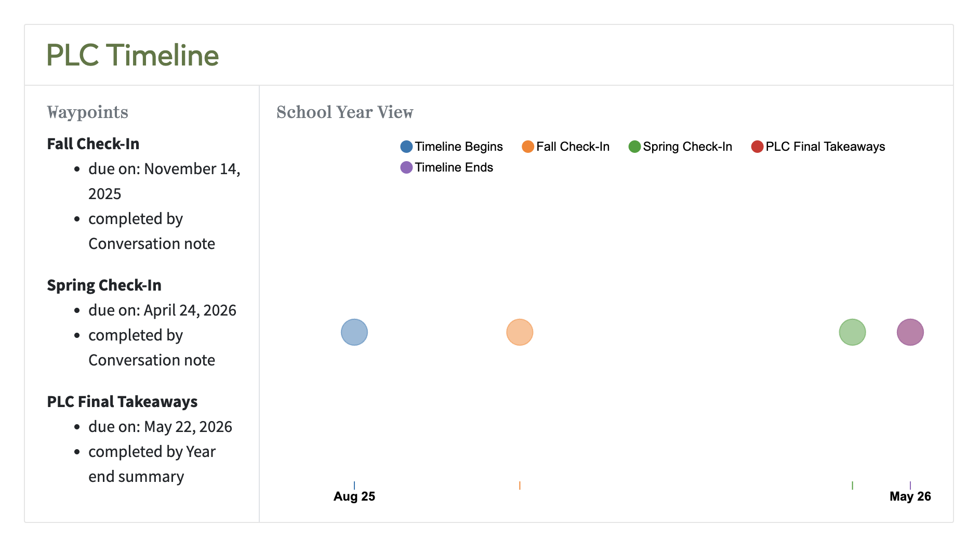Click the Fall Check-In heading under Waypoints
The height and width of the screenshot is (550, 980).
(93, 144)
